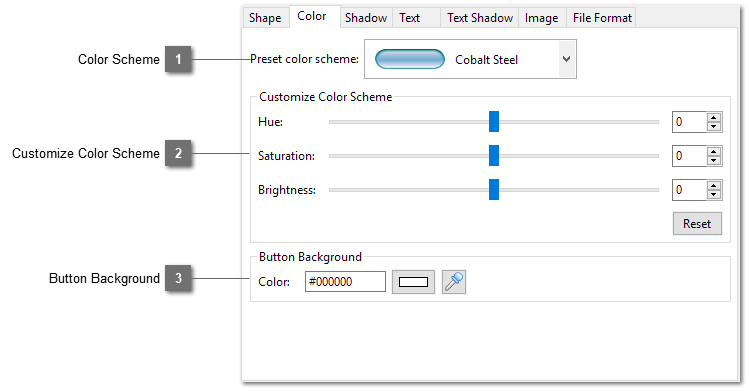Decrease the Saturation value with down arrow
This screenshot has height=391, width=749.
pyautogui.click(x=714, y=160)
